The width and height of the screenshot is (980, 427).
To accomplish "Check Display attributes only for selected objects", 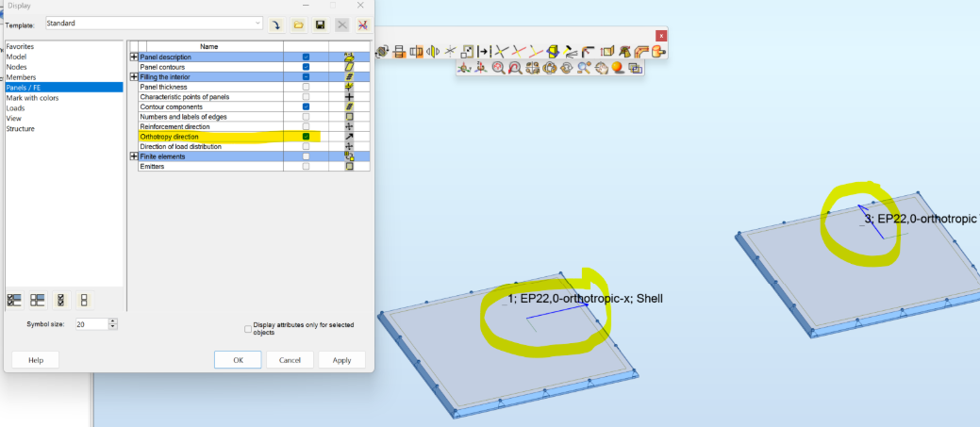I will [x=248, y=328].
